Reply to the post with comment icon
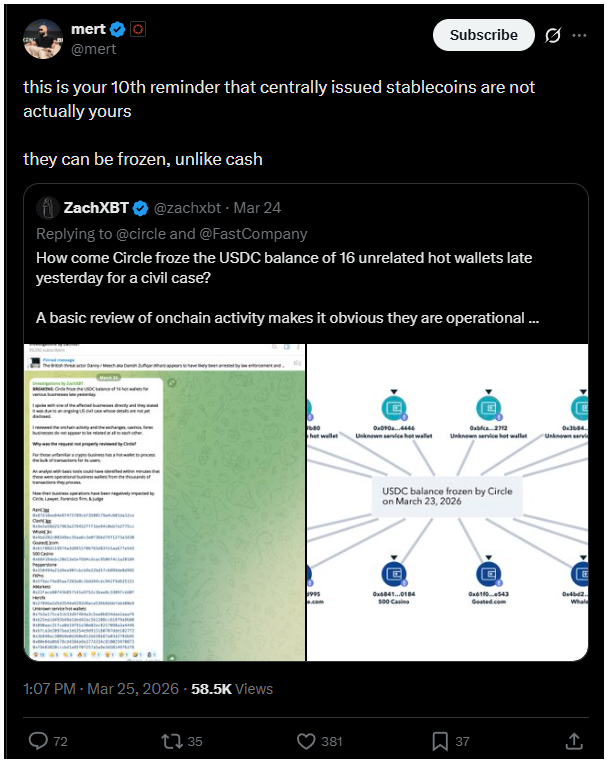The width and height of the screenshot is (608, 763). [39, 741]
